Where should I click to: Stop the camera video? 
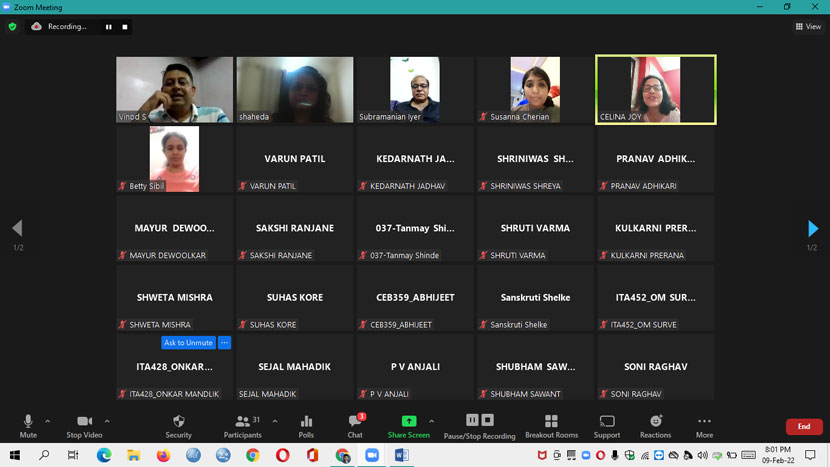[84, 425]
